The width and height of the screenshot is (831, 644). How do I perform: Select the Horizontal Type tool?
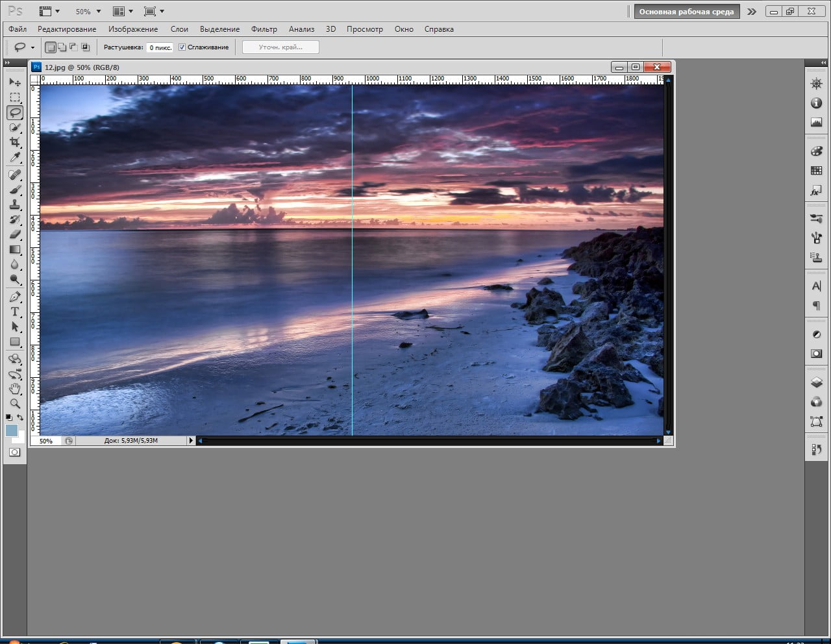coord(15,312)
